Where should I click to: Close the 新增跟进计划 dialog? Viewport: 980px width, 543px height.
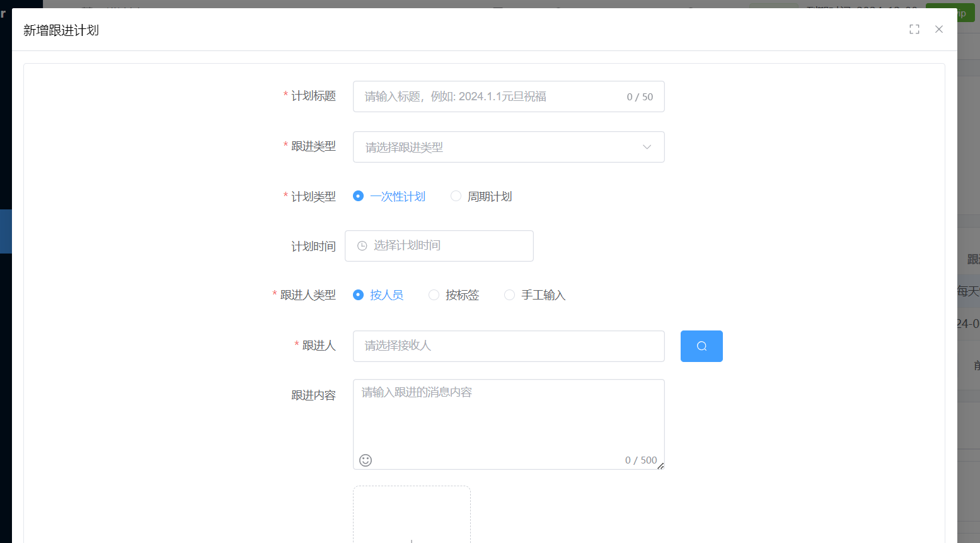938,29
